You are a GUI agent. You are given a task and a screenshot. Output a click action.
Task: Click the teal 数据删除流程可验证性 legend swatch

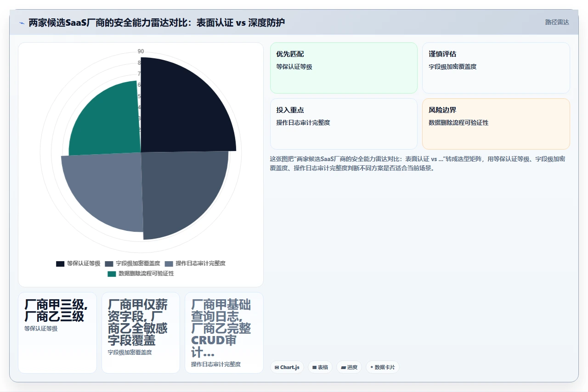(112, 274)
